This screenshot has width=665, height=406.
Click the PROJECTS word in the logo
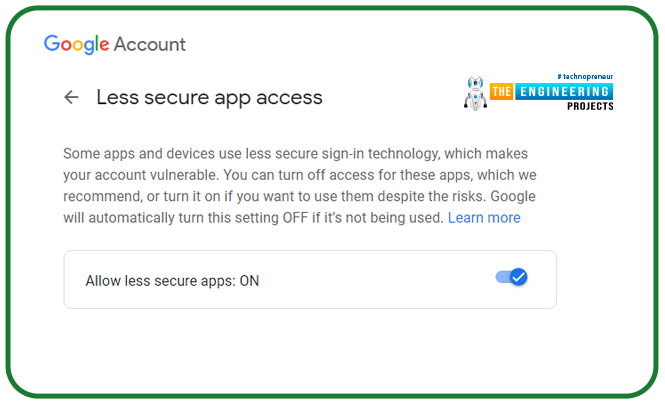[590, 106]
